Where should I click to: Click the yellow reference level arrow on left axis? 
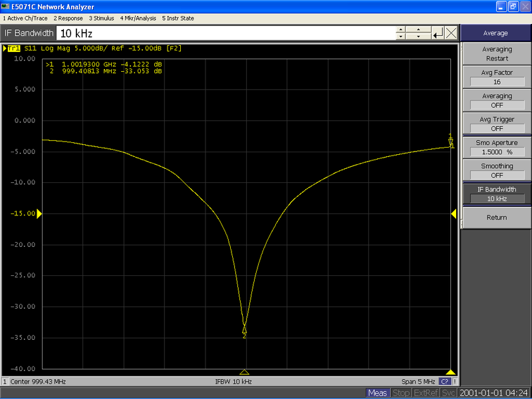pyautogui.click(x=40, y=214)
